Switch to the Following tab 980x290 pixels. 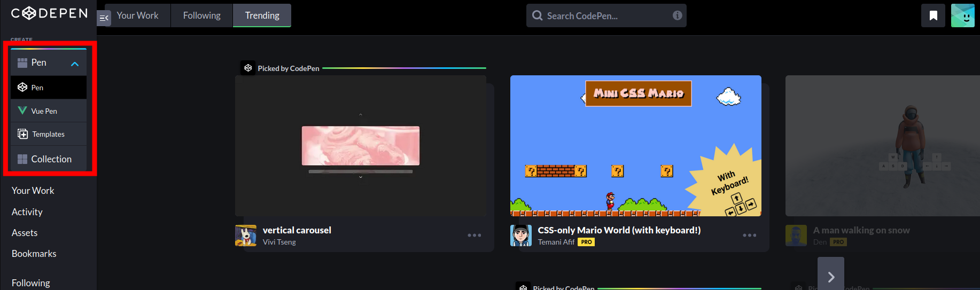201,15
